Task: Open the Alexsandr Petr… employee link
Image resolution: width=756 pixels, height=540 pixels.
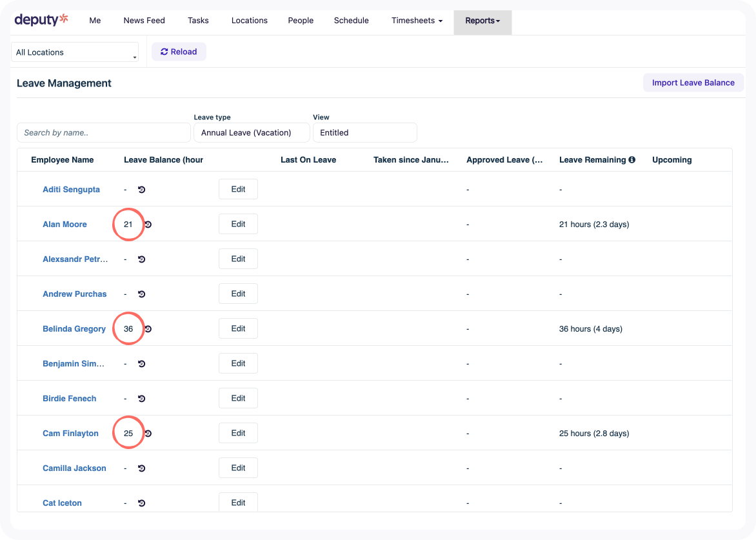Action: point(75,259)
